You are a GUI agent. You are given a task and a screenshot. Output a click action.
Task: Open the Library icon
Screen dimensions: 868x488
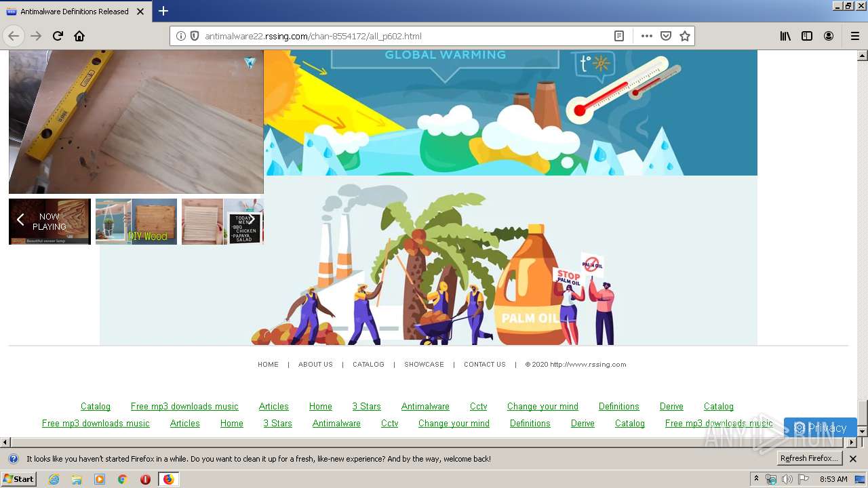point(785,36)
